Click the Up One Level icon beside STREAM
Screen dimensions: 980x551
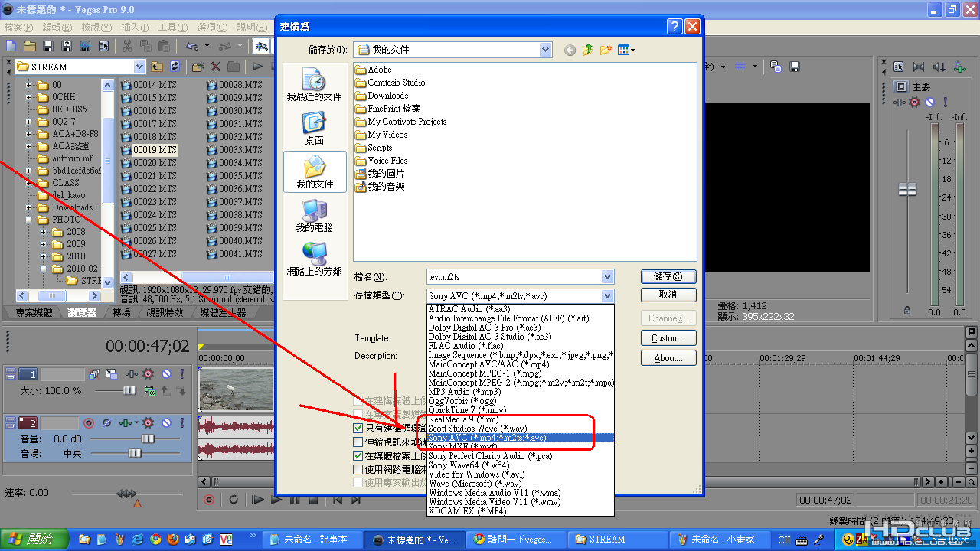pyautogui.click(x=157, y=67)
